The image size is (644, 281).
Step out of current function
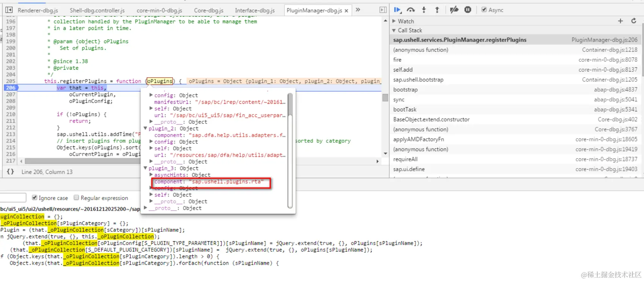437,10
